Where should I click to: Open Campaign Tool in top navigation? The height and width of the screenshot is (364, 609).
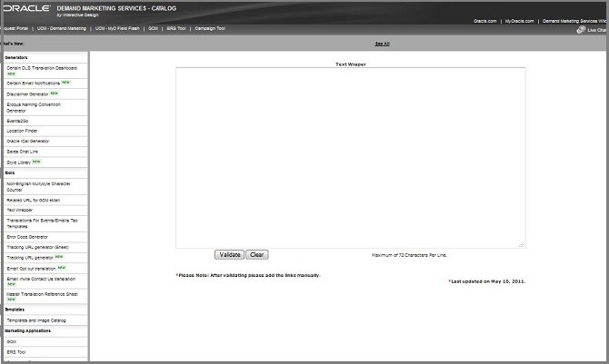210,28
